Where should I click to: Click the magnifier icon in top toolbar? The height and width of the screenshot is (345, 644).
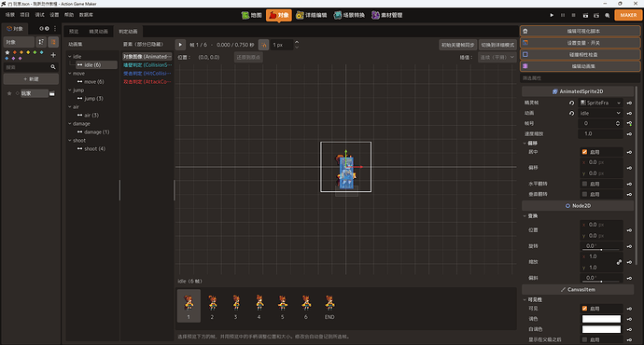(607, 15)
